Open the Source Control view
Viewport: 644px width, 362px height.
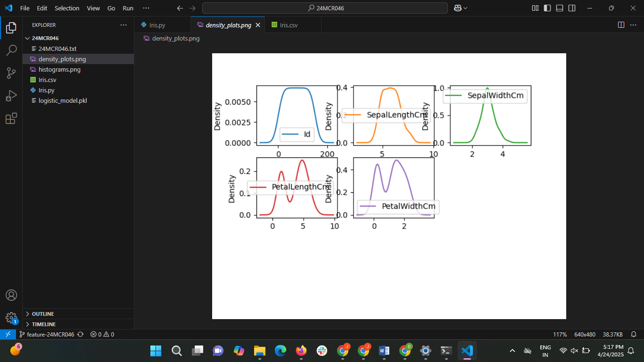tap(11, 73)
